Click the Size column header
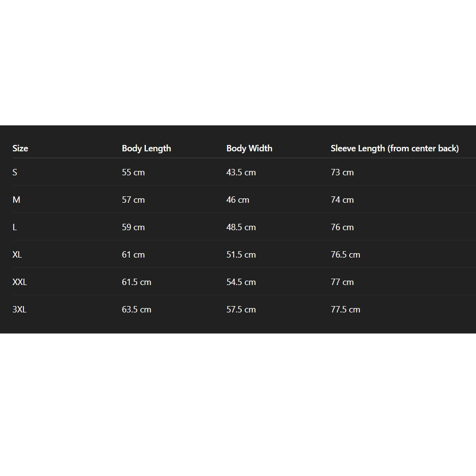Viewport: 476px width, 476px height. [20, 148]
